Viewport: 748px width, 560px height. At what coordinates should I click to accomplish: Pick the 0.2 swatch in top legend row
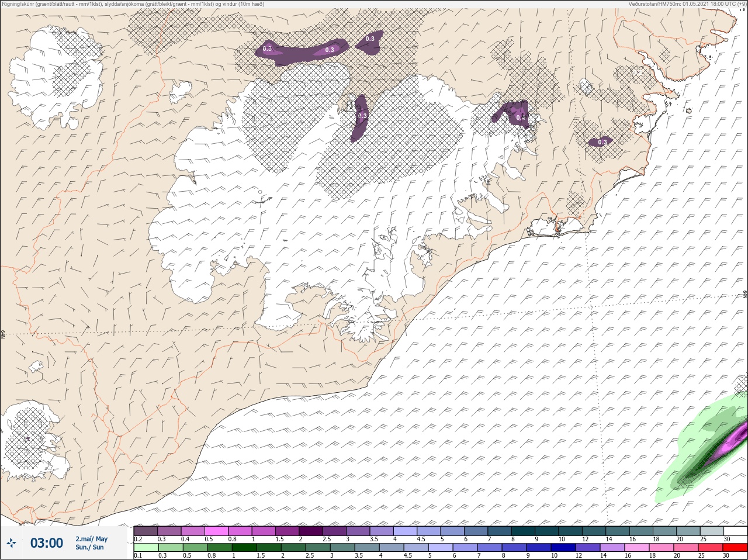tap(146, 531)
